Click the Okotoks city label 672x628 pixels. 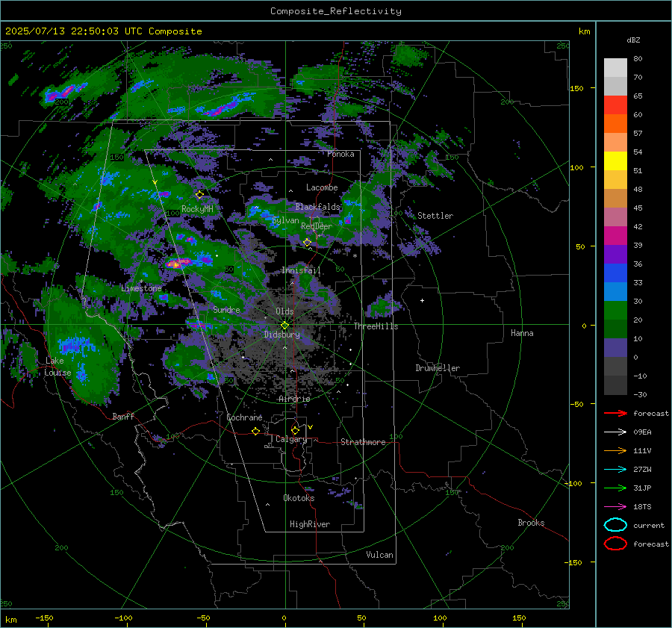[x=299, y=498]
